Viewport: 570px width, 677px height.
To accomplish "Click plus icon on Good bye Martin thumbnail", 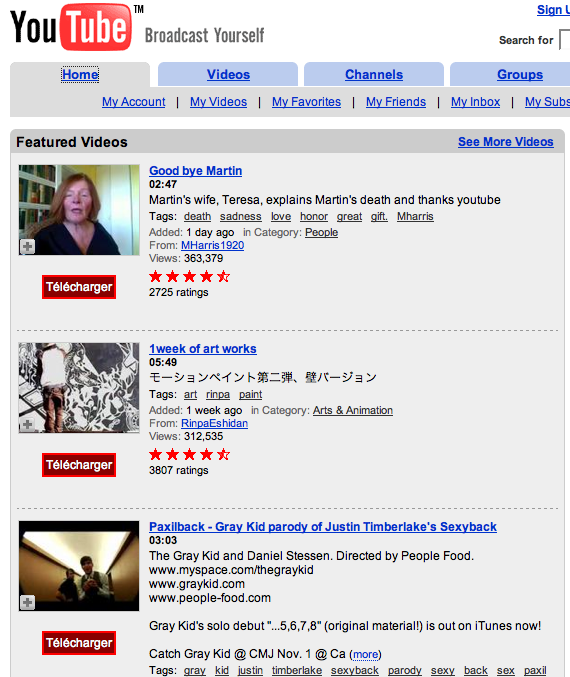I will (28, 247).
